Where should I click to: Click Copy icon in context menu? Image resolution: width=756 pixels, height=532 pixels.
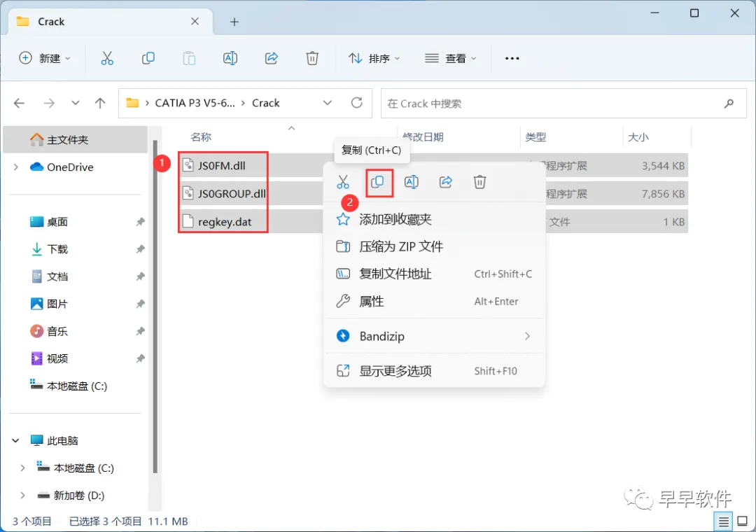377,182
